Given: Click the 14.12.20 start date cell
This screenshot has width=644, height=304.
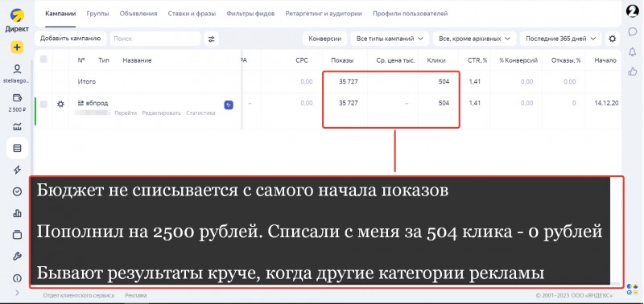Looking at the screenshot, I should point(606,104).
